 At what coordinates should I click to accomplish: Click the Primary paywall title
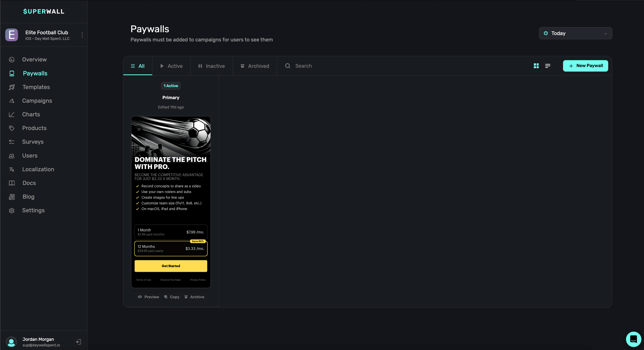(171, 97)
